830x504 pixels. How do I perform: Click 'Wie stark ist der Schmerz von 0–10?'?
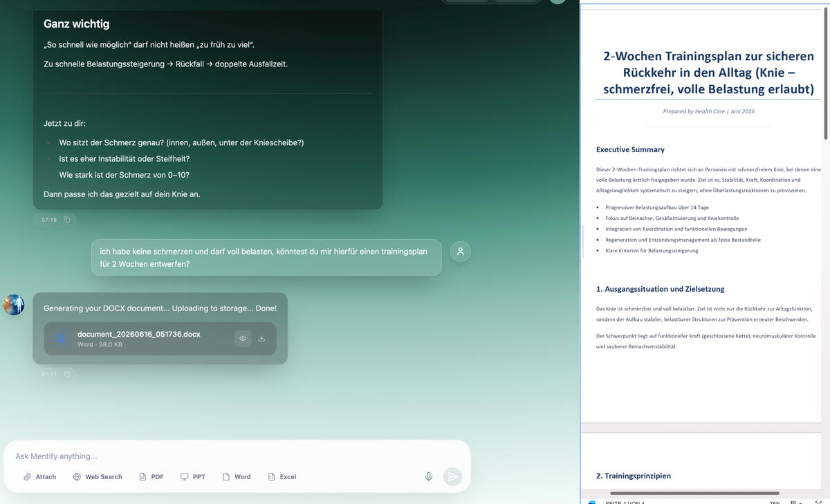click(x=124, y=175)
